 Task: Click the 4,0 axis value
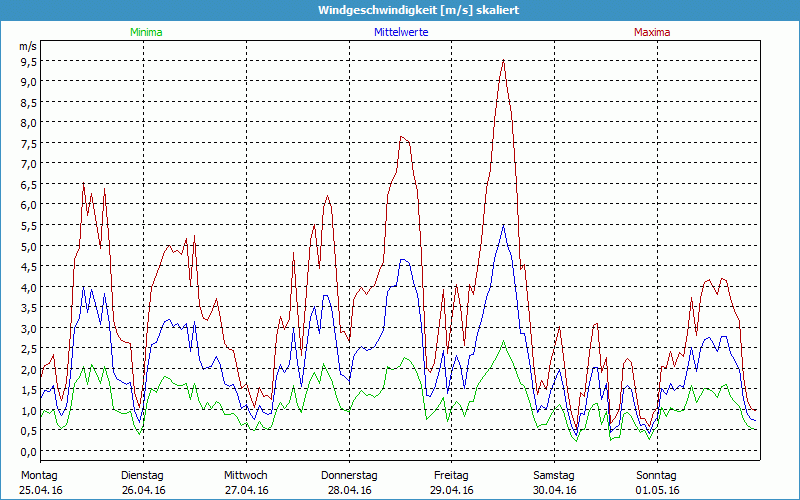pyautogui.click(x=28, y=287)
